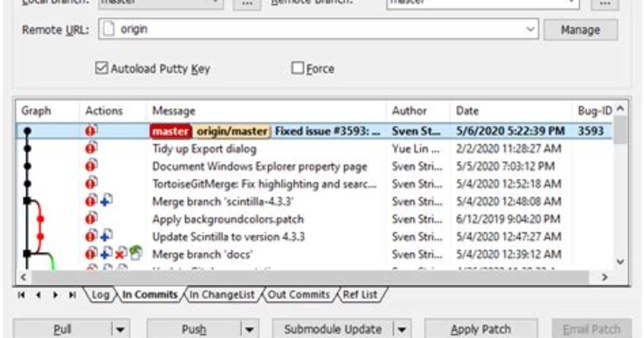Open the Remote URL origin dropdown
644x338 pixels.
(530, 29)
